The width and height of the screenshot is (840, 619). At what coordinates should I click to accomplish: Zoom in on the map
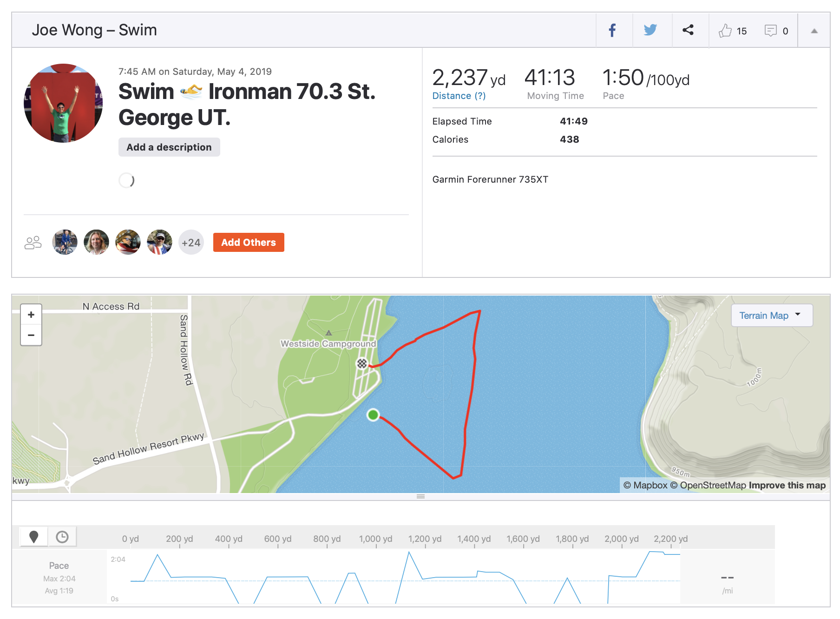(x=31, y=315)
